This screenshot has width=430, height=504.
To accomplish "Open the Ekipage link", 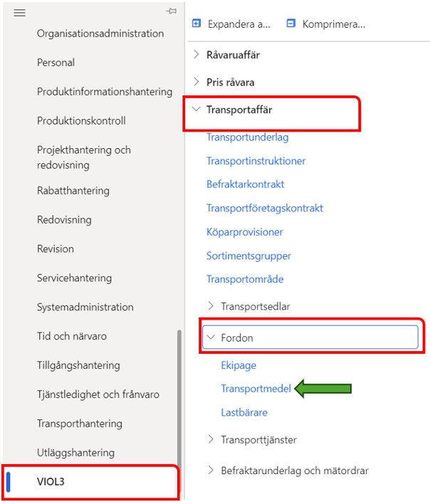I will (238, 365).
